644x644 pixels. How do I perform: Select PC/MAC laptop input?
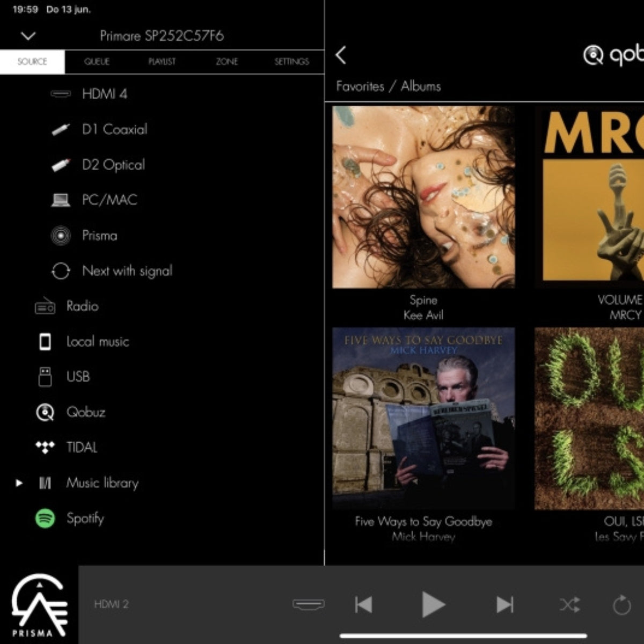point(61,200)
